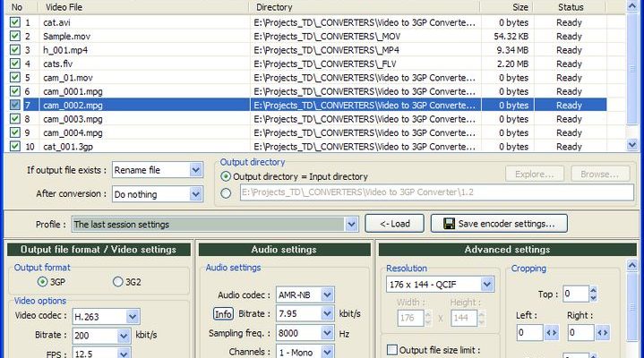Choose the 3G2 output format
Image resolution: width=644 pixels, height=358 pixels.
click(118, 282)
